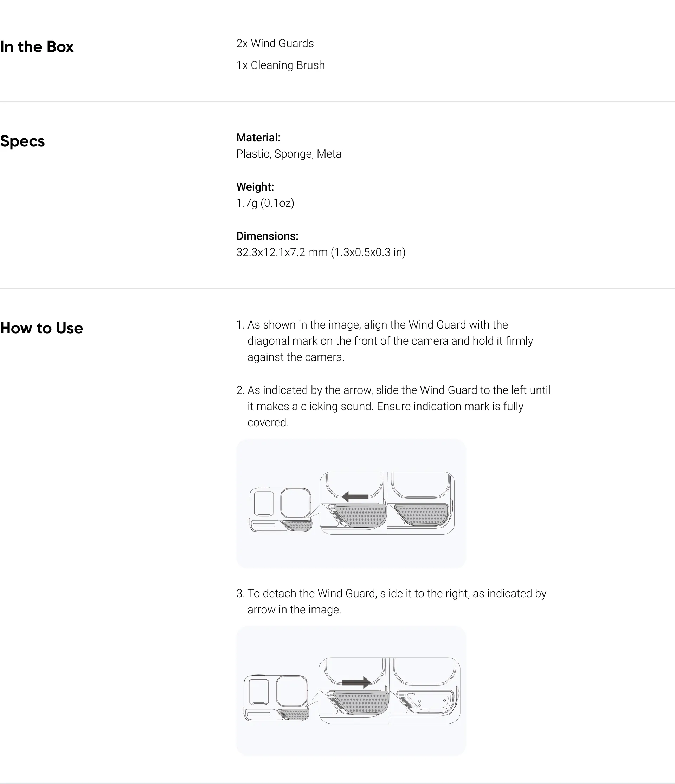Click the installed Wind Guard close-up panel

point(420,503)
